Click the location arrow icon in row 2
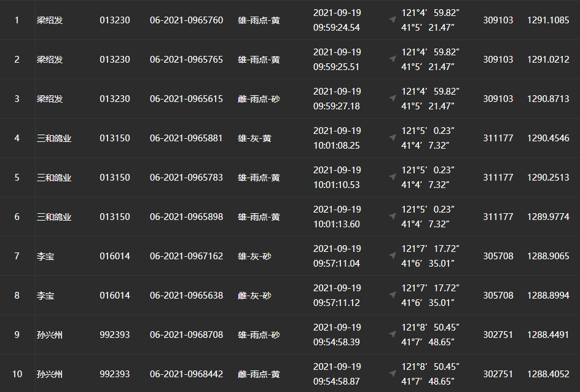Screen dimensions: 580x392 tap(393, 59)
